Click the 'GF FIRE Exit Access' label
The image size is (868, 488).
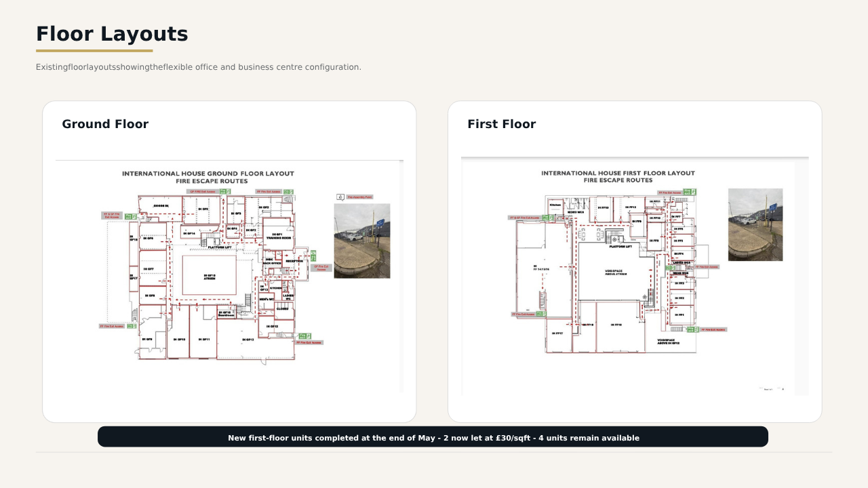tap(201, 192)
